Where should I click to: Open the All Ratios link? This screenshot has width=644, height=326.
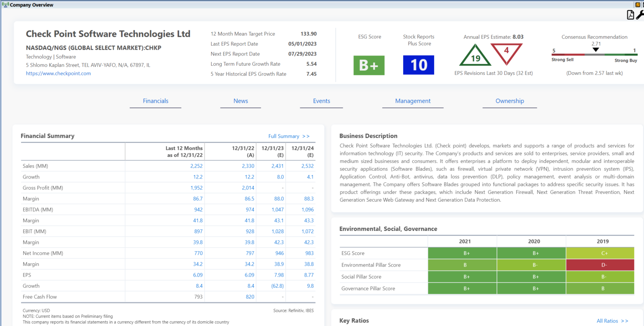[613, 321]
